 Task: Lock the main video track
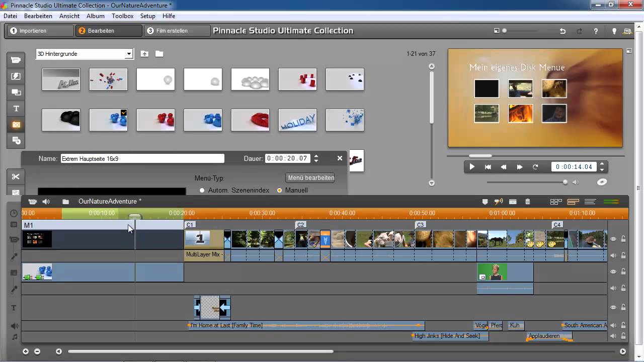pyautogui.click(x=623, y=239)
